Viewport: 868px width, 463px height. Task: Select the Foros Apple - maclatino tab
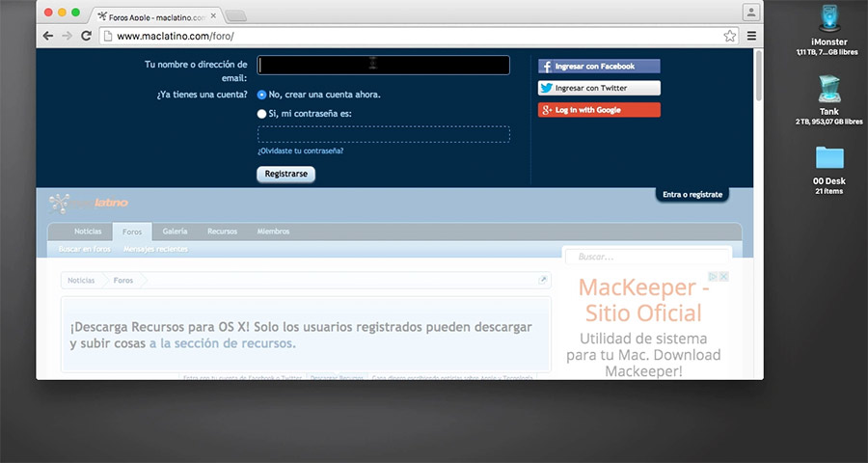point(155,16)
